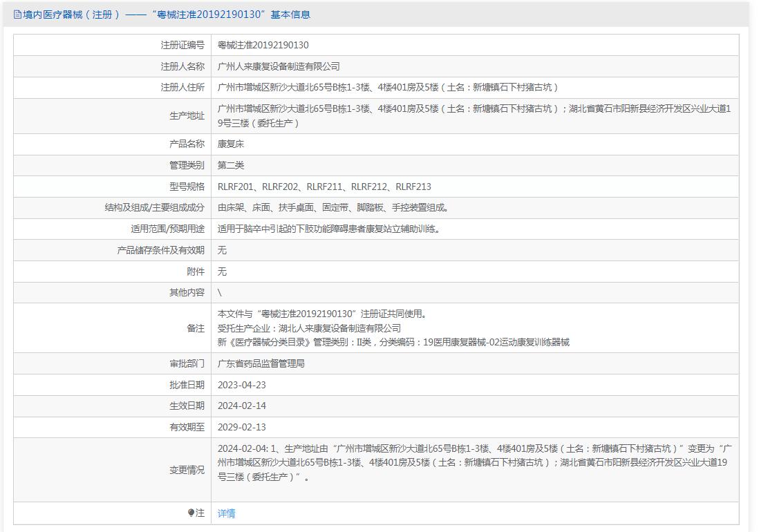The image size is (768, 532).
Task: Click the 生产地址 label
Action: pos(187,115)
